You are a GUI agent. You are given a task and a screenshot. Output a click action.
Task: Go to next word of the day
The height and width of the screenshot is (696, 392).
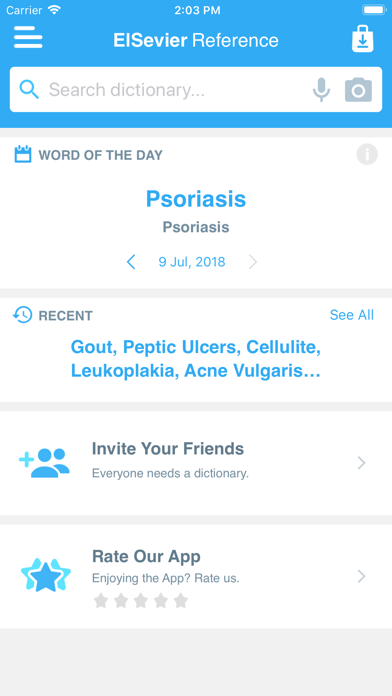point(253,262)
